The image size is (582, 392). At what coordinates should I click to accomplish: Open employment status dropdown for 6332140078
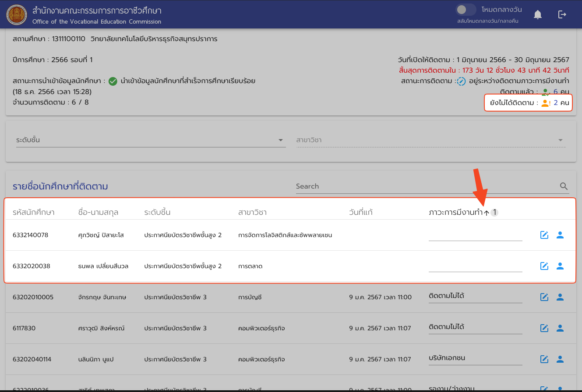tap(475, 235)
